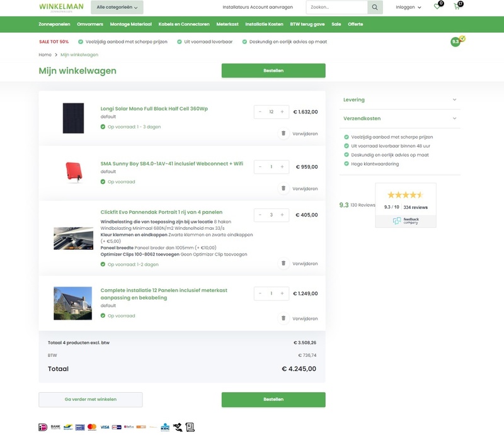Click the Belfius payment icon
Image resolution: width=504 pixels, height=435 pixels.
click(129, 427)
